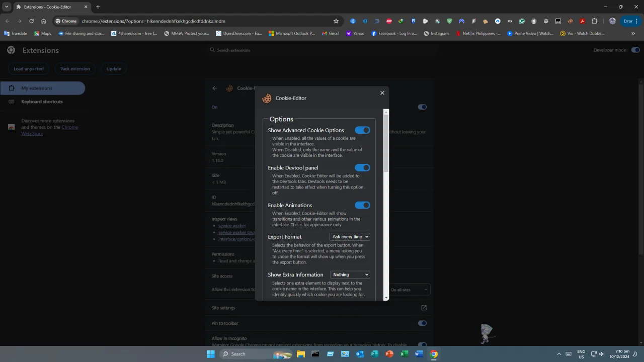Open the Export Format dropdown
This screenshot has height=362, width=644.
pyautogui.click(x=350, y=237)
